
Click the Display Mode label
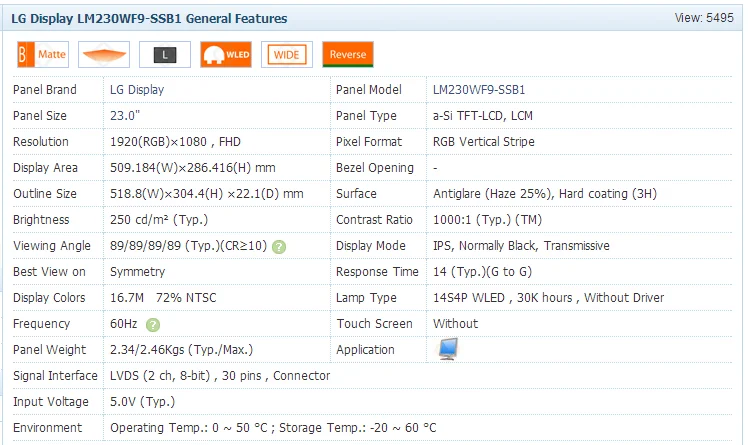pyautogui.click(x=371, y=246)
